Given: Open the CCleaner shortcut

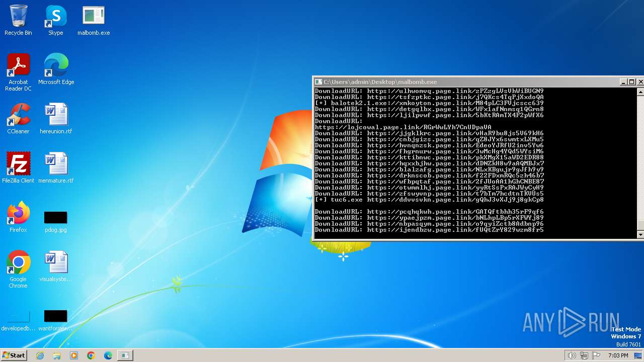Looking at the screenshot, I should 18,119.
